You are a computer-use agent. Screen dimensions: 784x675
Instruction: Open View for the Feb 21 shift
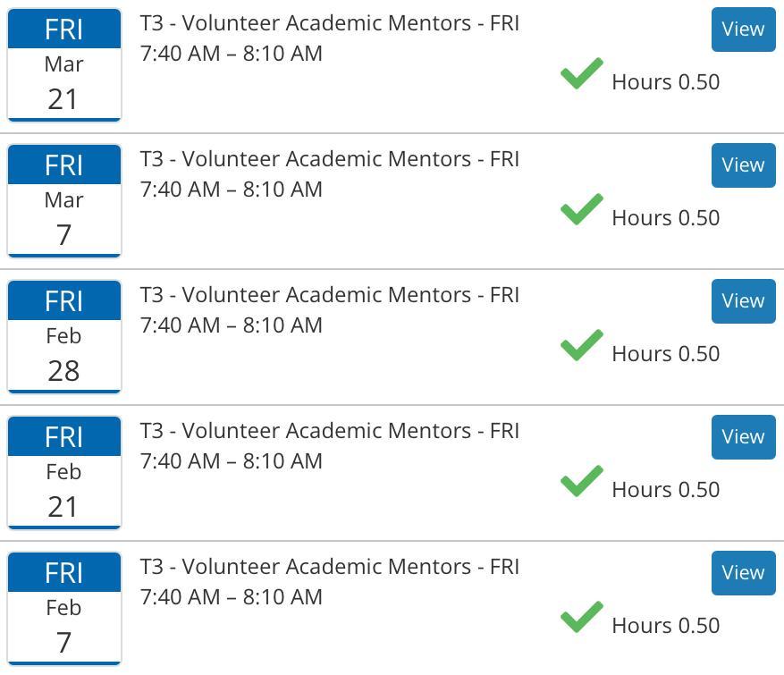pyautogui.click(x=743, y=437)
